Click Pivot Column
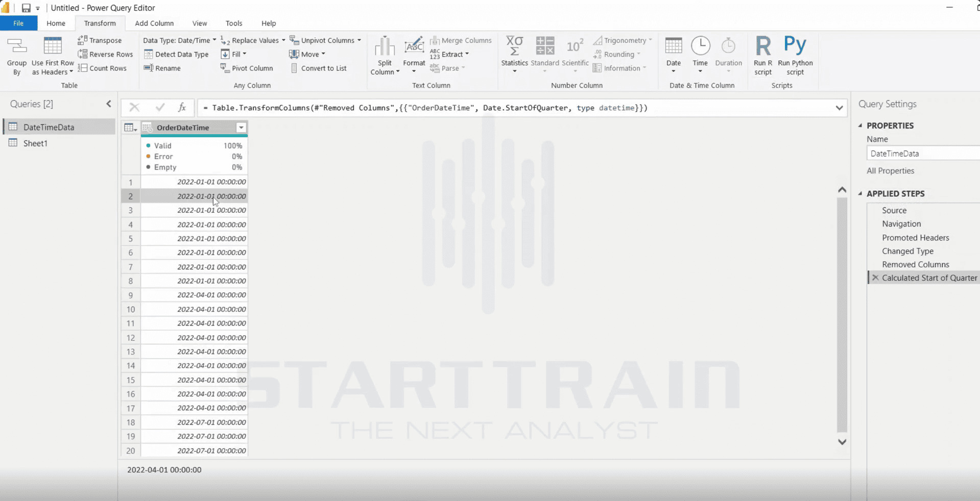Screen dimensions: 980x501 (x=247, y=68)
